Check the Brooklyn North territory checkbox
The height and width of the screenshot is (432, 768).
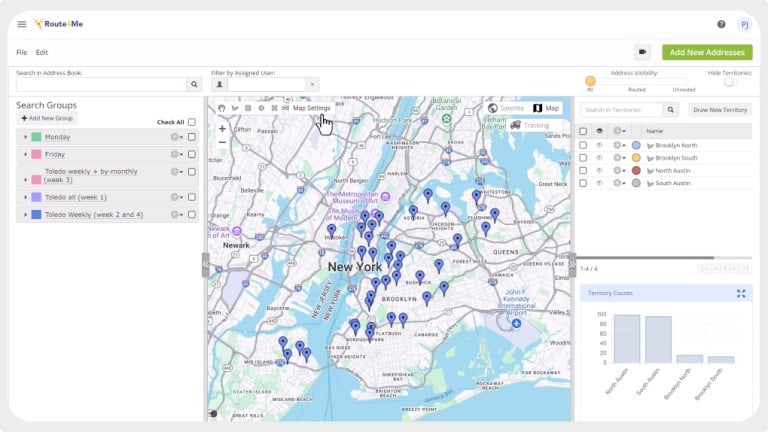point(583,145)
